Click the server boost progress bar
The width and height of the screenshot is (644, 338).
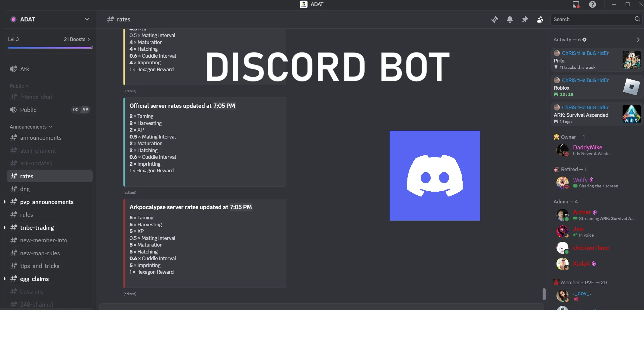(x=50, y=47)
